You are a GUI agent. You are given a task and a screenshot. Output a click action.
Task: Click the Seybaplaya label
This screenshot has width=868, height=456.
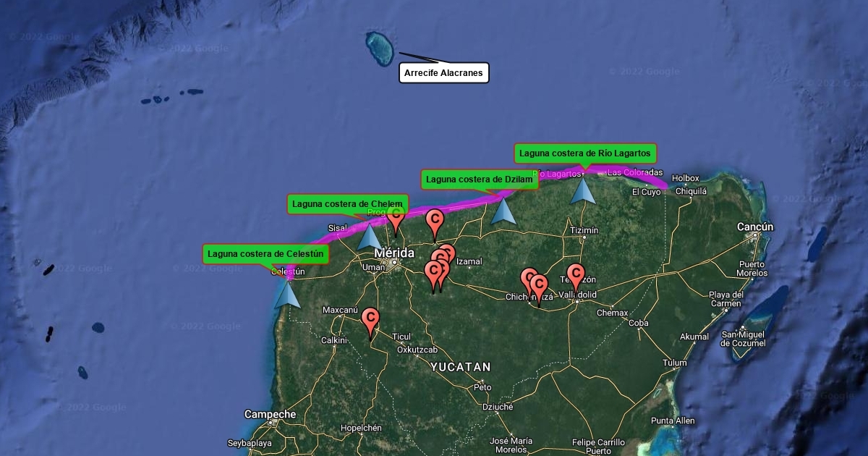pyautogui.click(x=250, y=443)
